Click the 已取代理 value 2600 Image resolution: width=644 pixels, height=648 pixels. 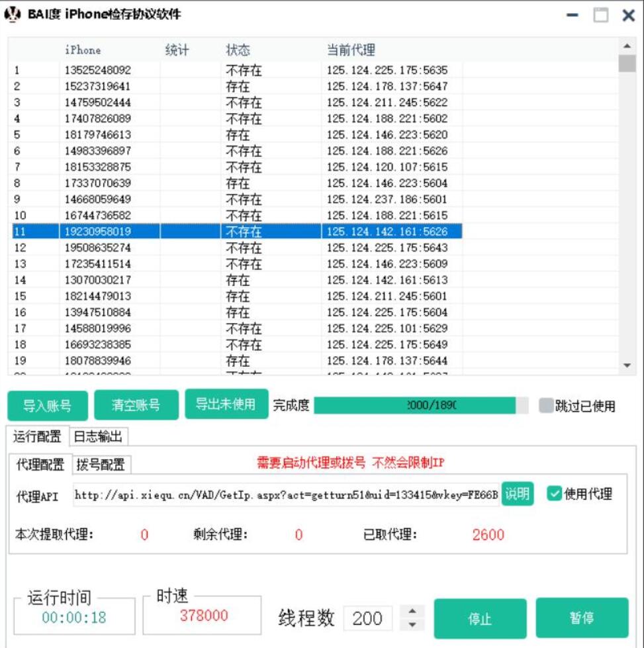[488, 535]
